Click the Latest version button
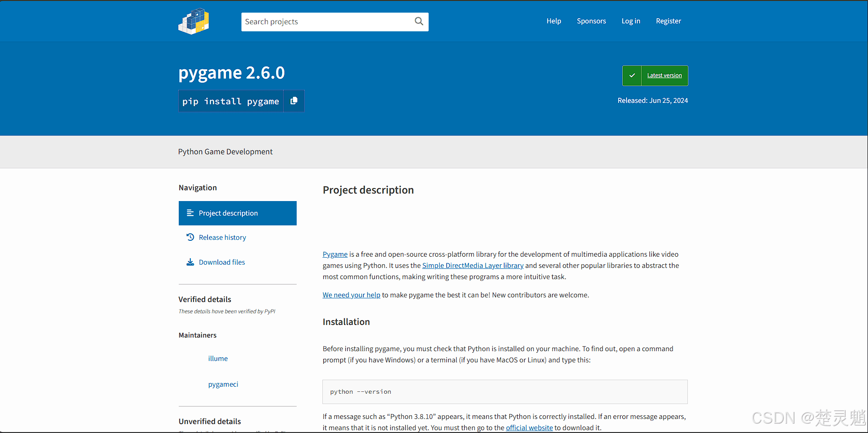 tap(664, 76)
